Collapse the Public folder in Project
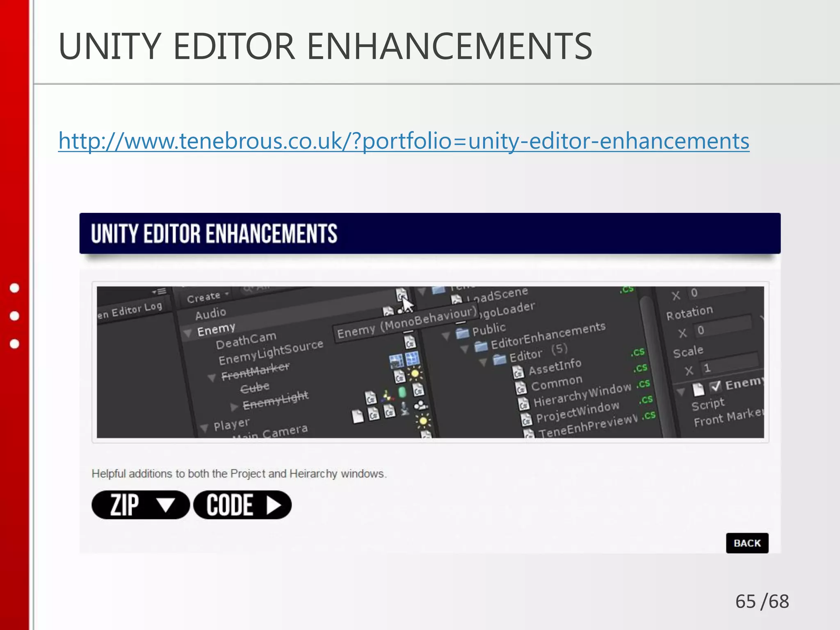840x630 pixels. click(x=445, y=337)
